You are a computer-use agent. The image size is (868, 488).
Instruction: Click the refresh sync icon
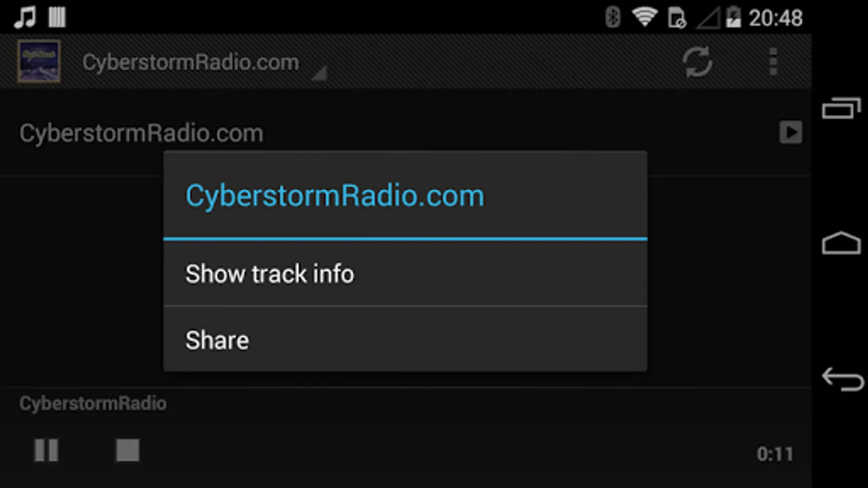coord(697,62)
